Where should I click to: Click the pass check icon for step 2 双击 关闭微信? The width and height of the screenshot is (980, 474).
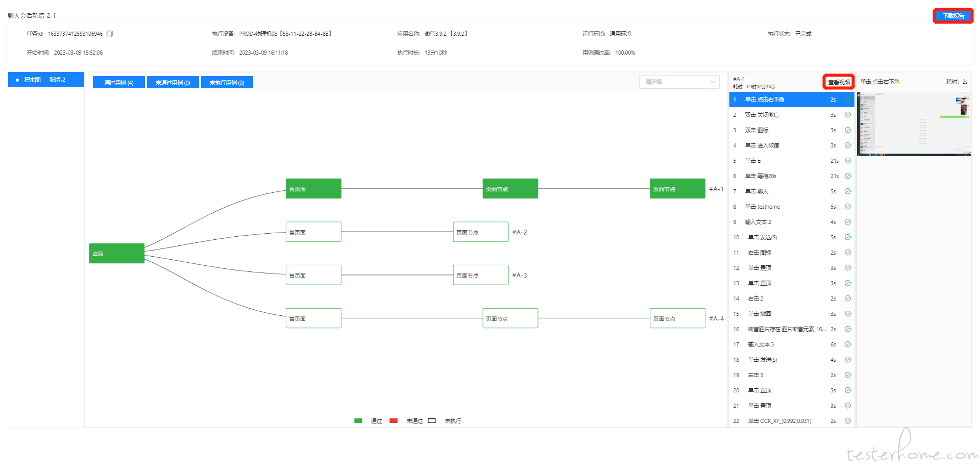pos(847,115)
